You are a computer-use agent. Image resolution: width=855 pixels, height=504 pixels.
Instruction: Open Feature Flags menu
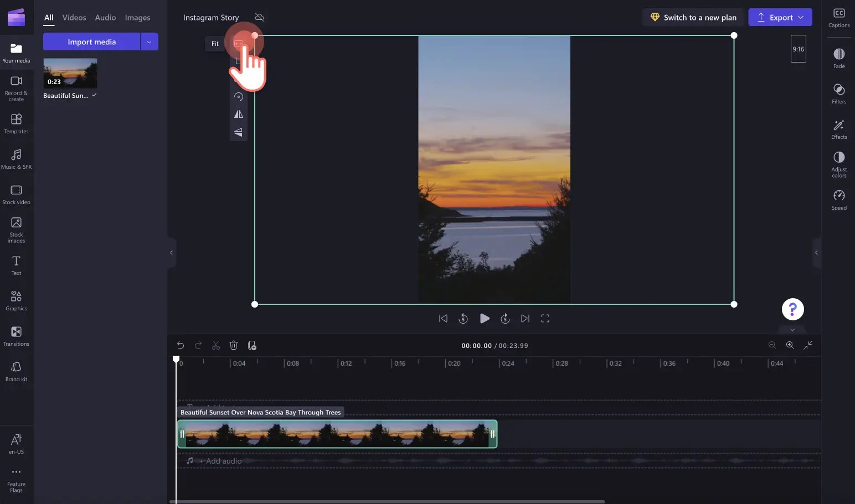[16, 480]
